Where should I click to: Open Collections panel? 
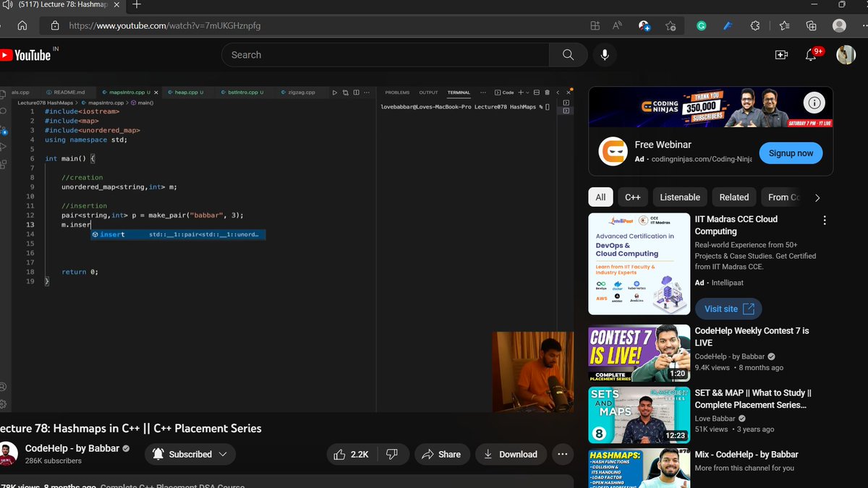[x=812, y=25]
